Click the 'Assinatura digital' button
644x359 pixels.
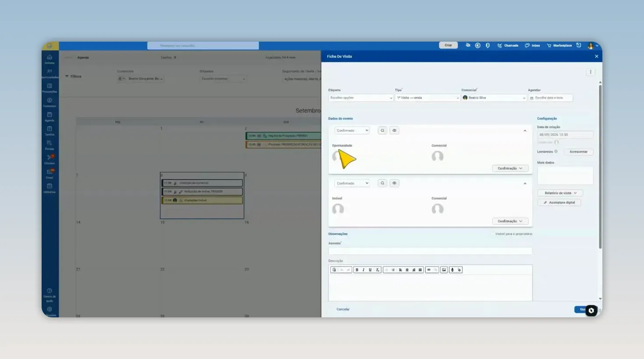click(x=559, y=203)
